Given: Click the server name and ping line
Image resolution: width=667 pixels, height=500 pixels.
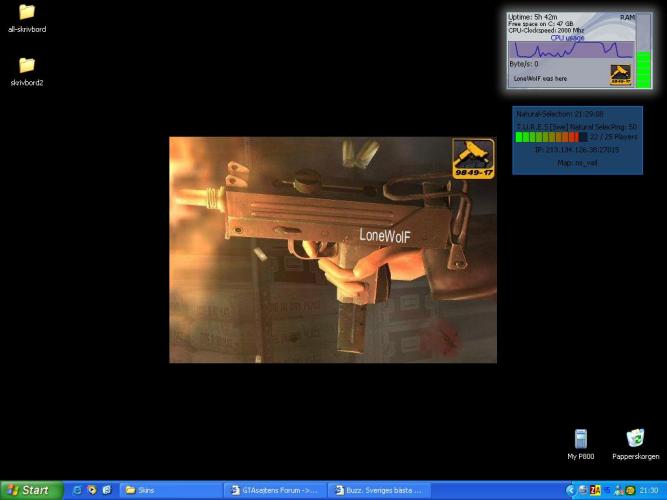Looking at the screenshot, I should pyautogui.click(x=577, y=127).
